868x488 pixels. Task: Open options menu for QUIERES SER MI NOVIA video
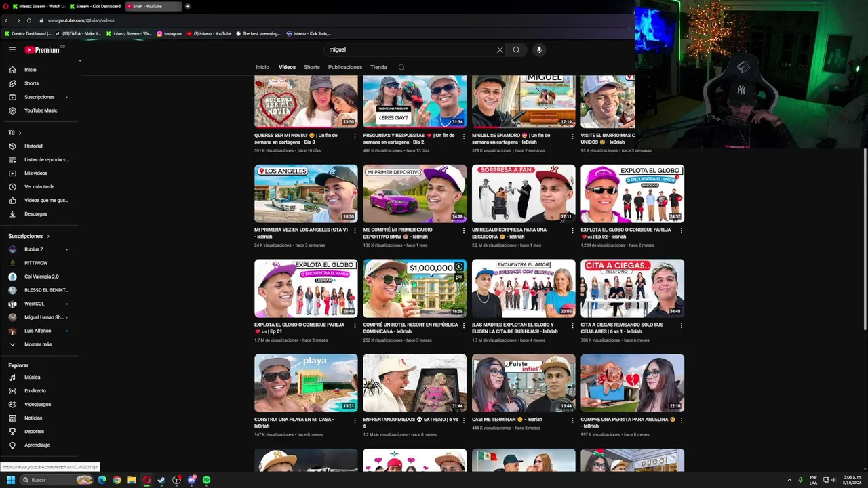click(x=355, y=136)
